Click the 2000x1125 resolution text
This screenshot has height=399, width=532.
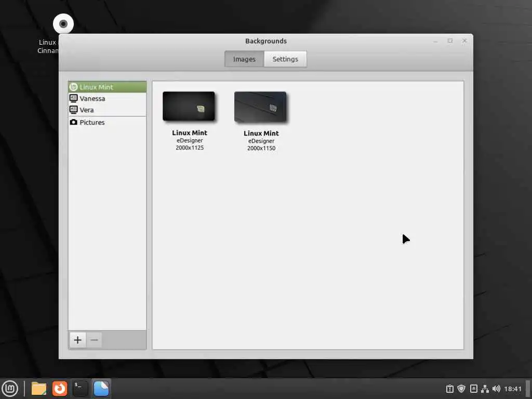pos(190,148)
